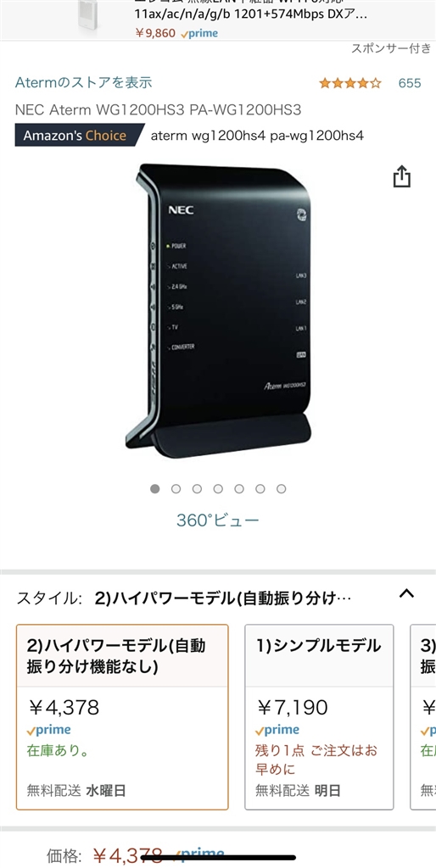Open the star rating breakdown
The height and width of the screenshot is (868, 436).
350,84
